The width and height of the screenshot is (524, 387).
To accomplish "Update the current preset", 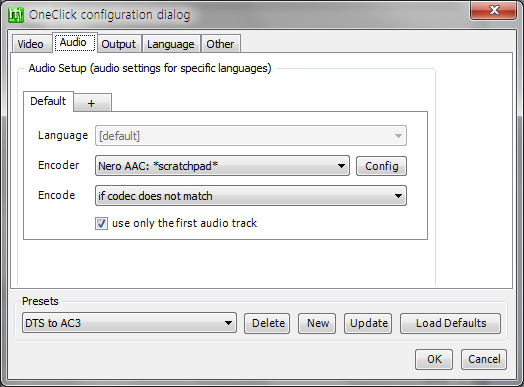I will 368,323.
